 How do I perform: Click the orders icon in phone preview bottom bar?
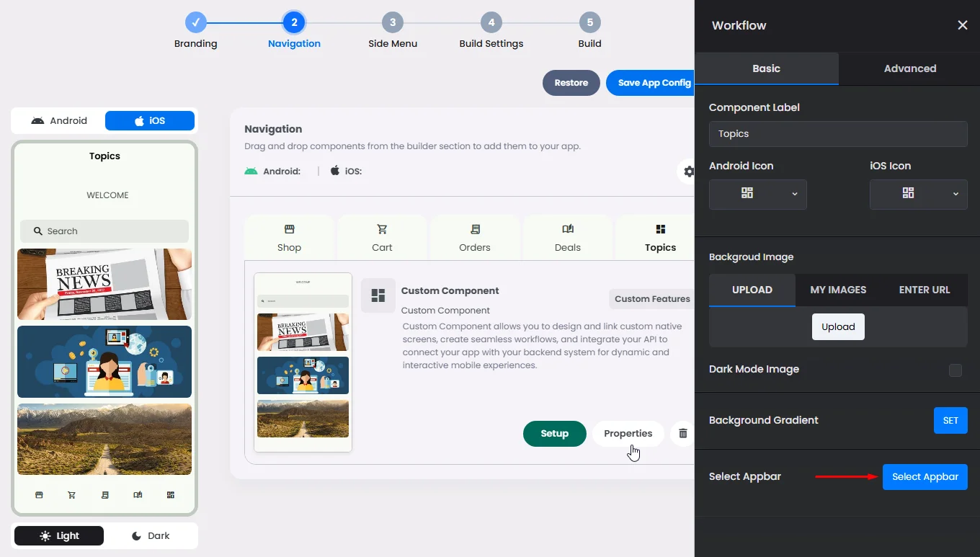point(105,495)
